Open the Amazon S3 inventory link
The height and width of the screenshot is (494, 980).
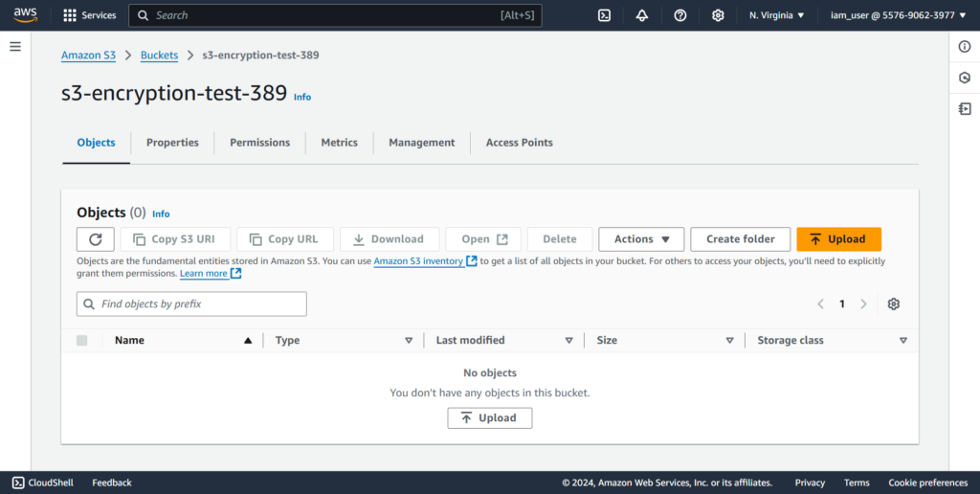coord(418,261)
